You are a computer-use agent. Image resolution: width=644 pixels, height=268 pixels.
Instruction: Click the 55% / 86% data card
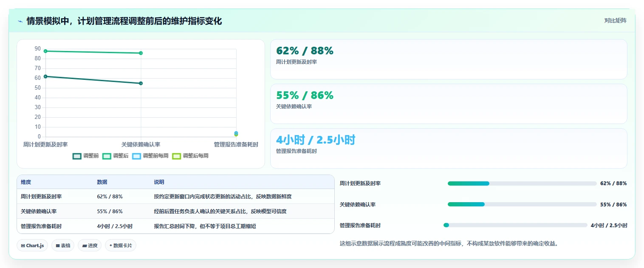(449, 104)
